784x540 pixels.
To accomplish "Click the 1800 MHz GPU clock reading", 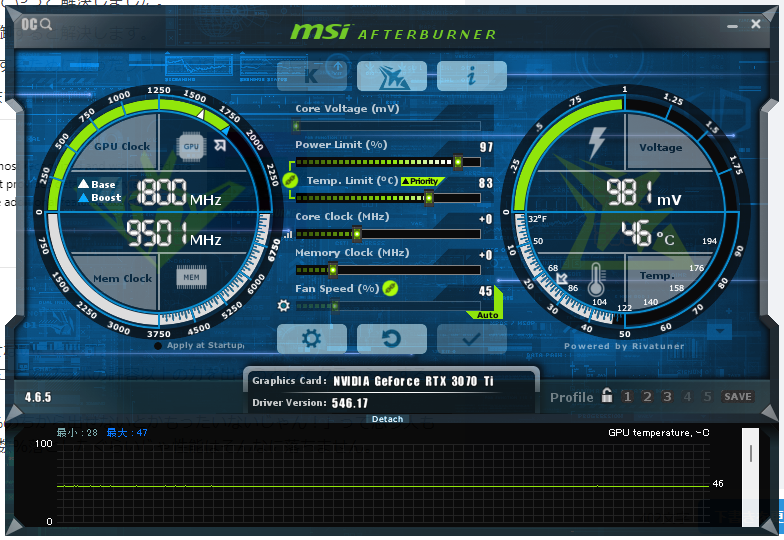I will (179, 192).
